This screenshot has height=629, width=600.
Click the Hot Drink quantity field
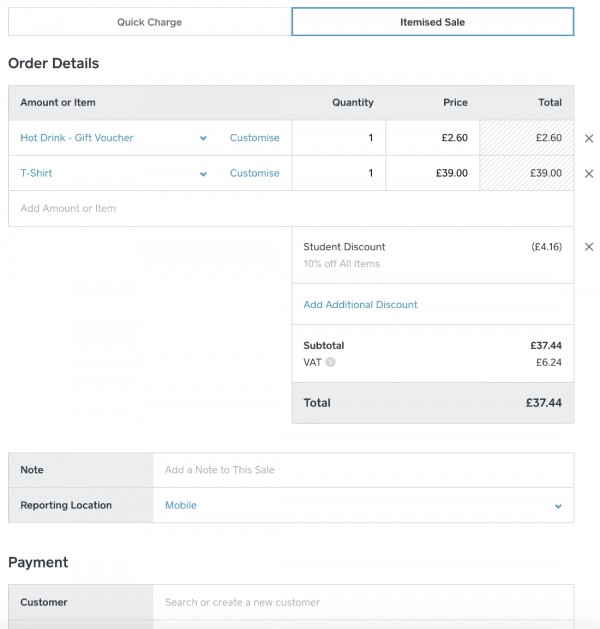tap(339, 138)
